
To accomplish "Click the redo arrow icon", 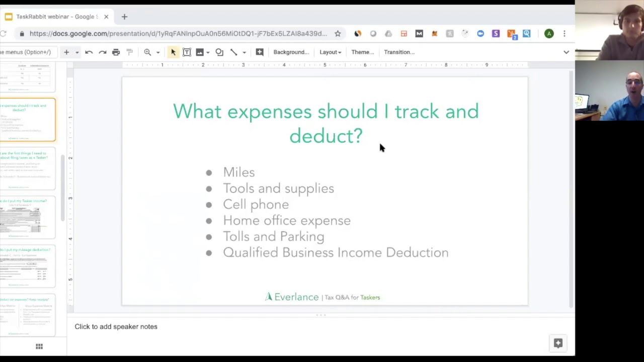I will click(102, 52).
